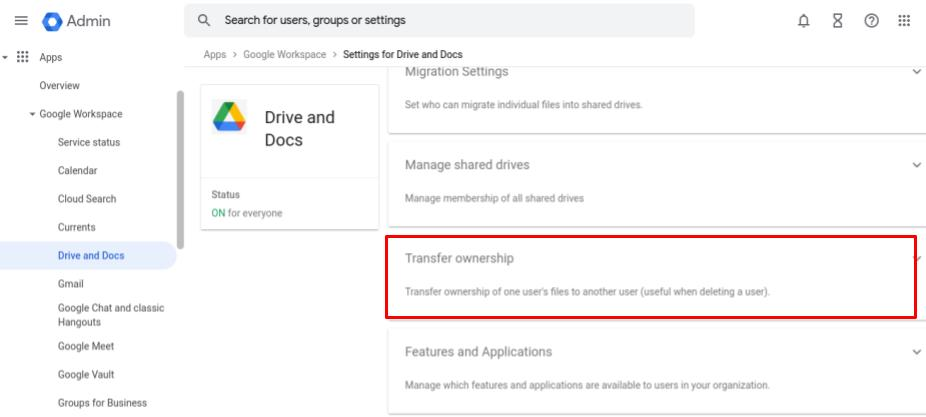Open the Google apps grid launcher
Viewport: 926px width, 417px height.
pyautogui.click(x=904, y=21)
